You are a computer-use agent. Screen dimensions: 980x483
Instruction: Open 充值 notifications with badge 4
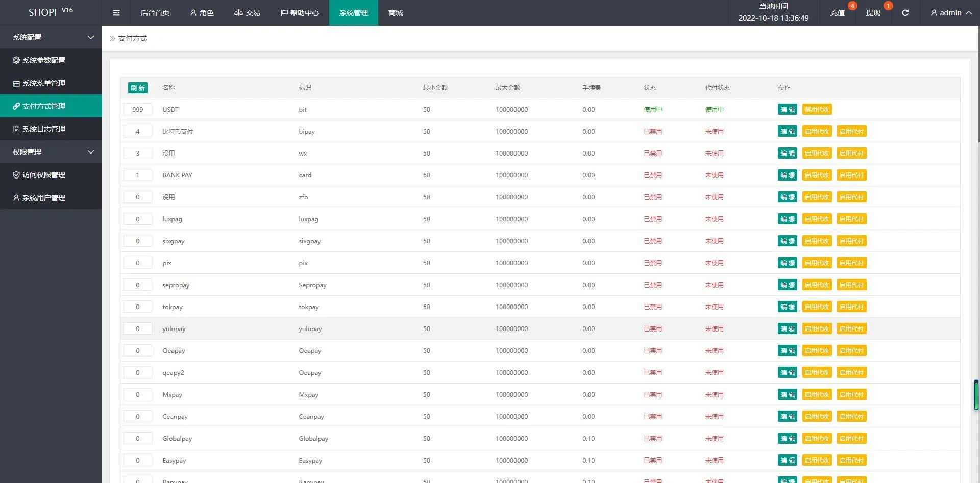coord(838,13)
